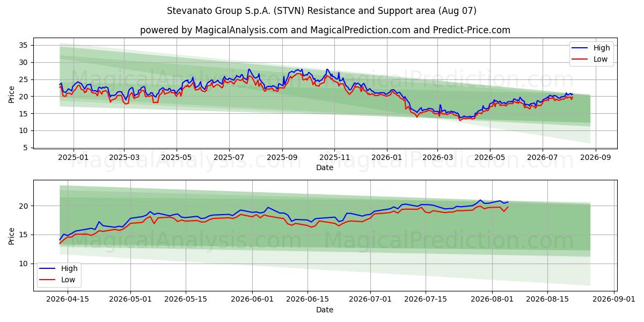This screenshot has height=322, width=644.
Task: Click the '2026-03' x-axis label
Action: 438,157
